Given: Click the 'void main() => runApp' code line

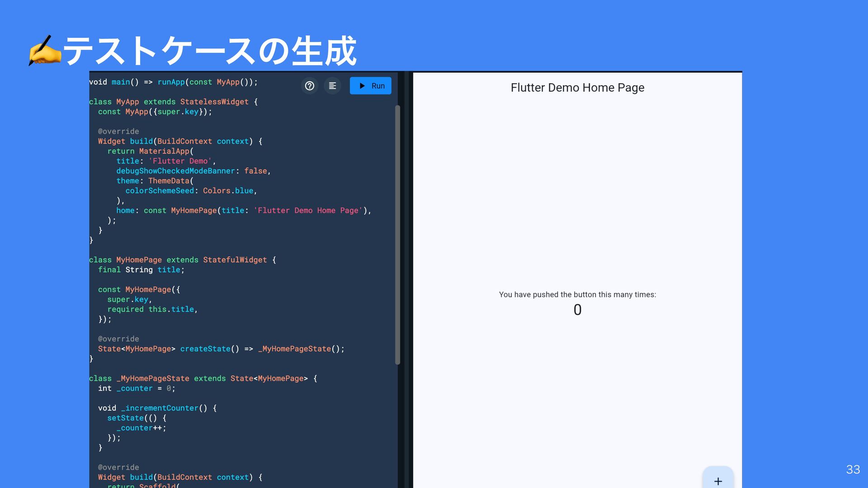Looking at the screenshot, I should [x=173, y=82].
